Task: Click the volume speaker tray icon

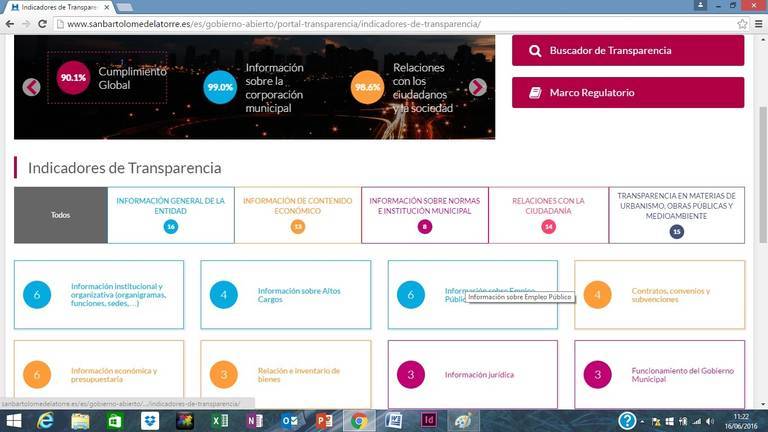Action: coord(710,421)
